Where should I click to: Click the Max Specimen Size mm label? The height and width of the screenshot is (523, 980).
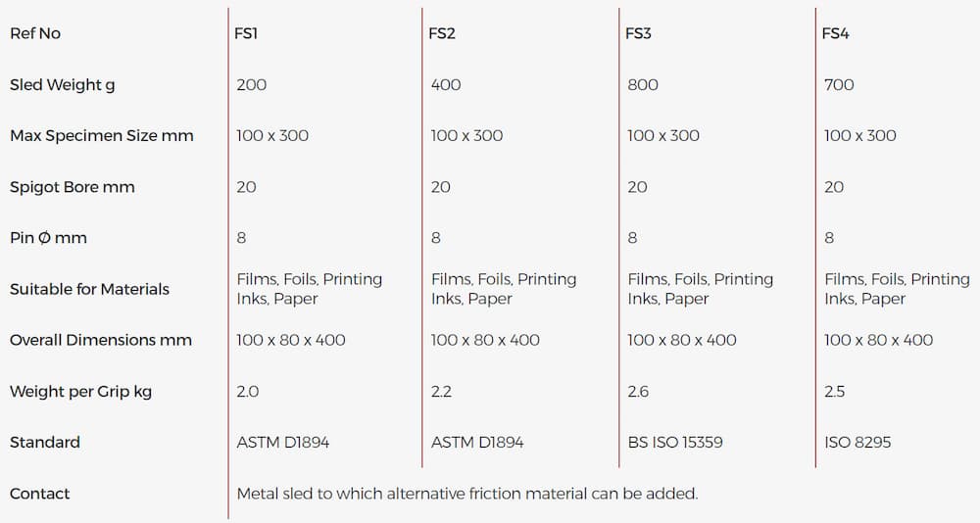click(101, 136)
